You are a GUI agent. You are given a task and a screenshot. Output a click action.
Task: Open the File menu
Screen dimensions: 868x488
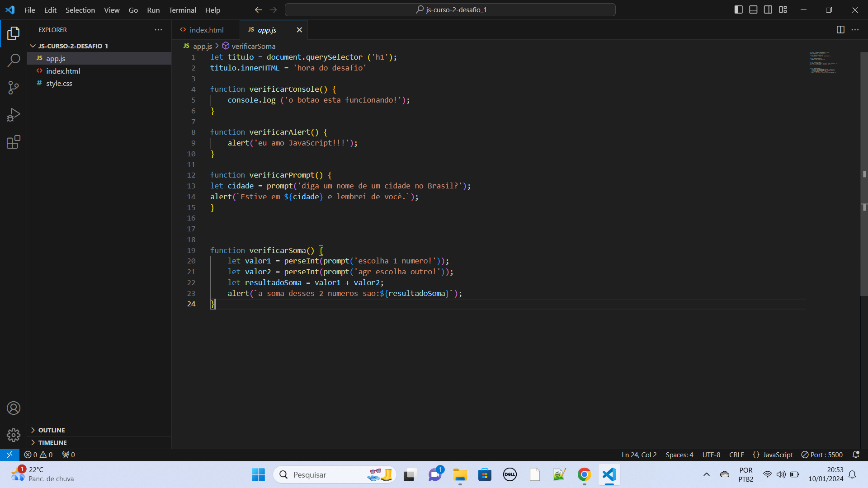point(30,10)
